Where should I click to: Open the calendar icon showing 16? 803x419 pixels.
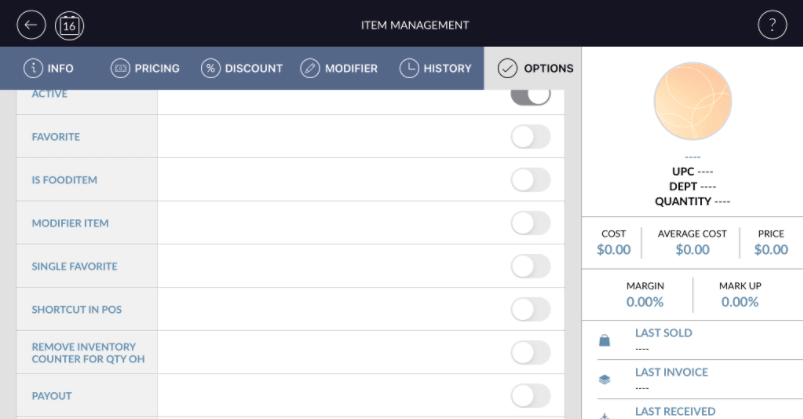tap(69, 25)
